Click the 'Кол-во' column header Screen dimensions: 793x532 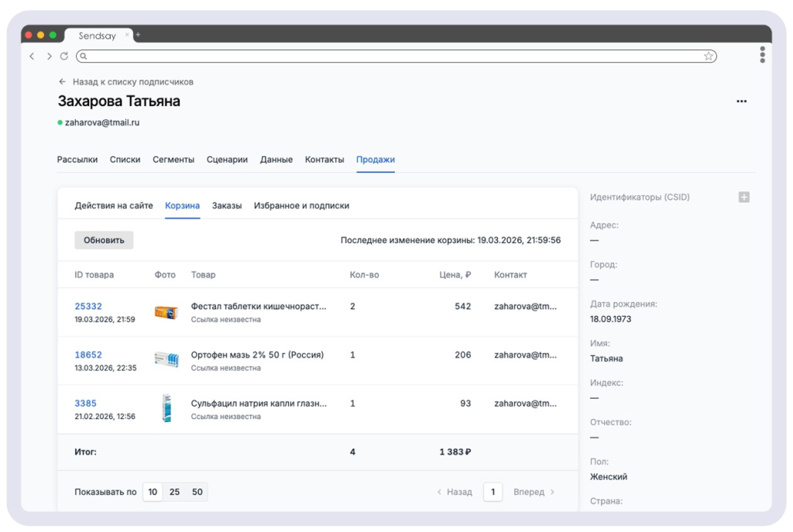pyautogui.click(x=364, y=275)
